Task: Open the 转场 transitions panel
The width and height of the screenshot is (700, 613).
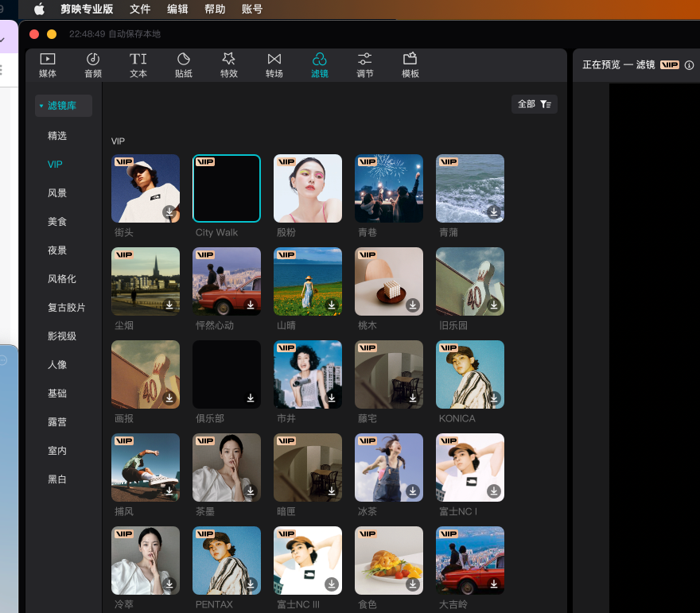Action: (x=274, y=65)
